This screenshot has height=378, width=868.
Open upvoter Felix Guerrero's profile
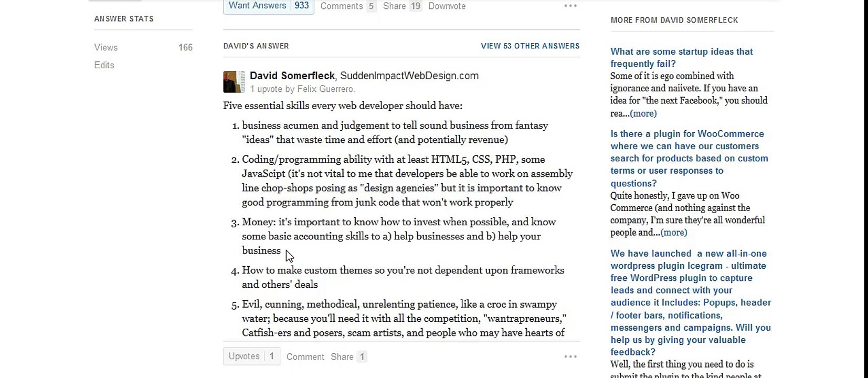(325, 89)
